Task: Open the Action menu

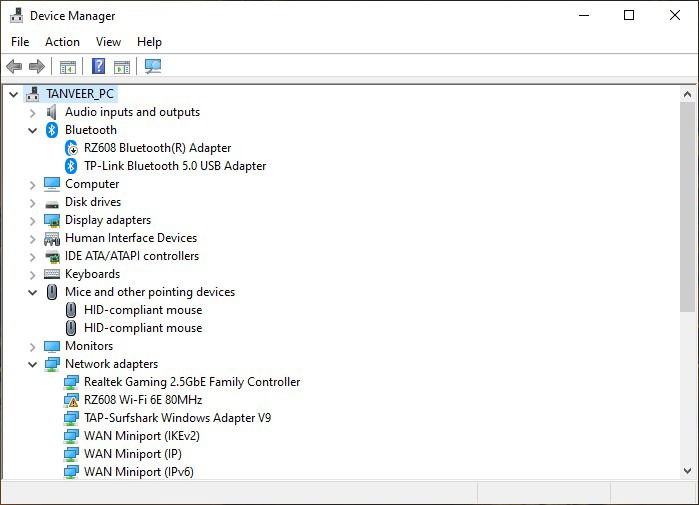Action: [x=62, y=42]
